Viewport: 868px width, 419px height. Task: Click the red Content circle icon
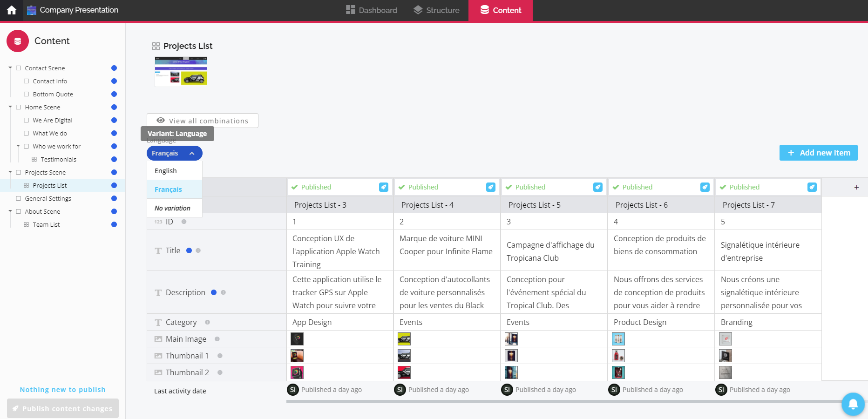point(18,41)
